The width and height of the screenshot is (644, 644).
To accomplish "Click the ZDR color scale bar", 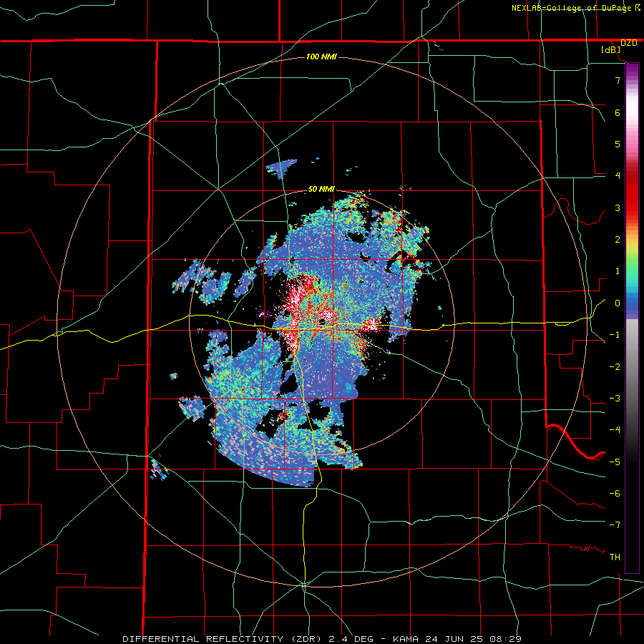I will pos(632,318).
